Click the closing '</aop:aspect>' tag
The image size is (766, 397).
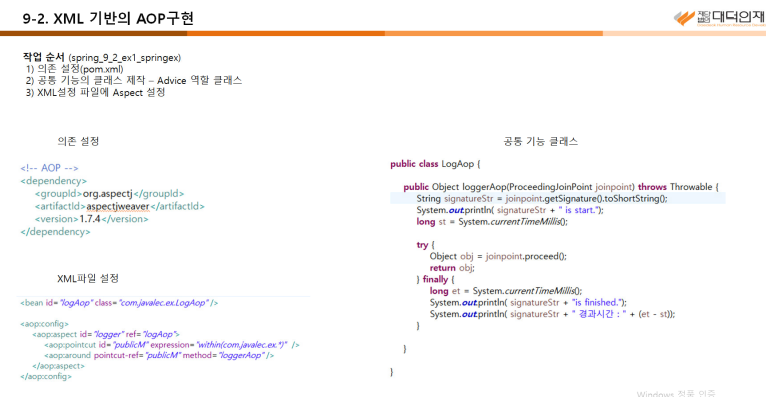point(59,366)
